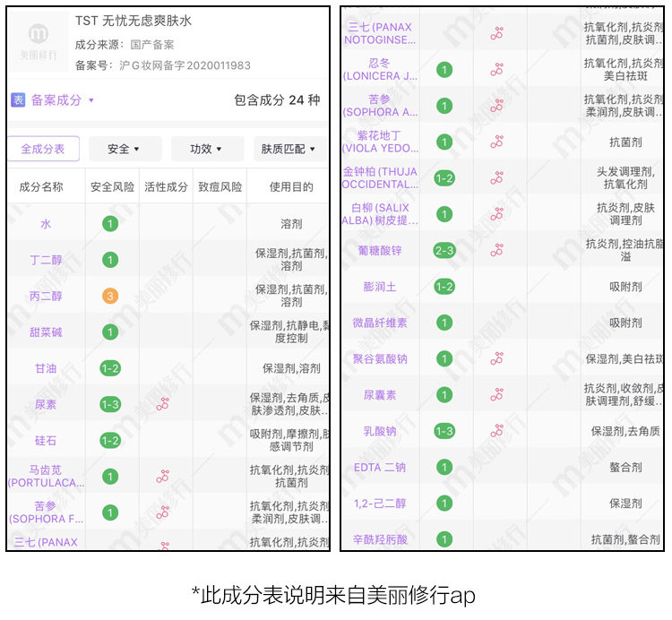
Task: Open the 丙二醇 ingredient link
Action: (x=46, y=296)
